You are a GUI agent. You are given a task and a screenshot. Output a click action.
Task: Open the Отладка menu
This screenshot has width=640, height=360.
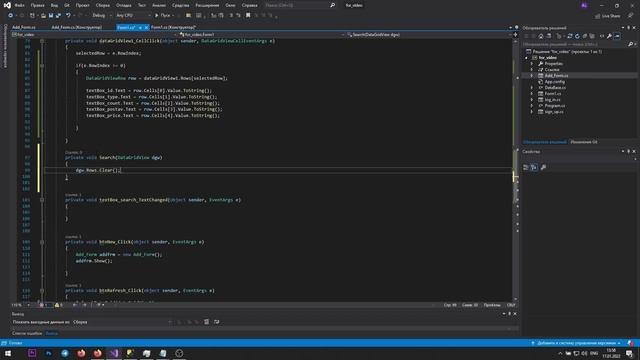pos(124,5)
